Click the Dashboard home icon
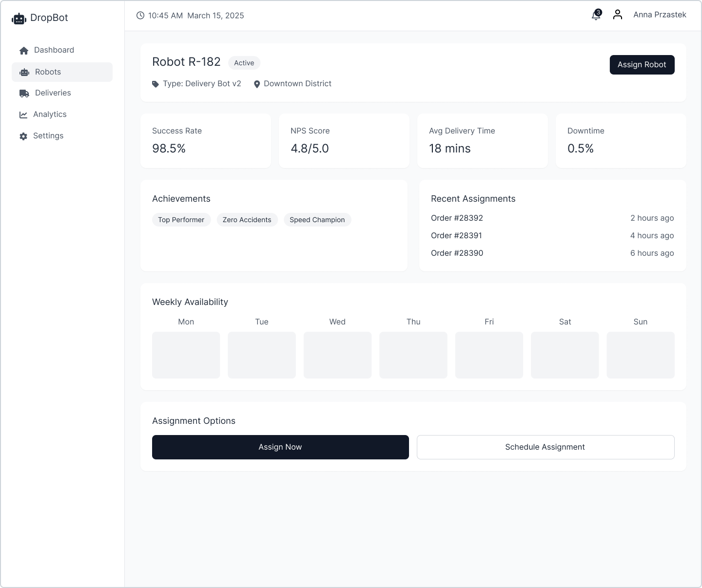702x588 pixels. click(23, 50)
